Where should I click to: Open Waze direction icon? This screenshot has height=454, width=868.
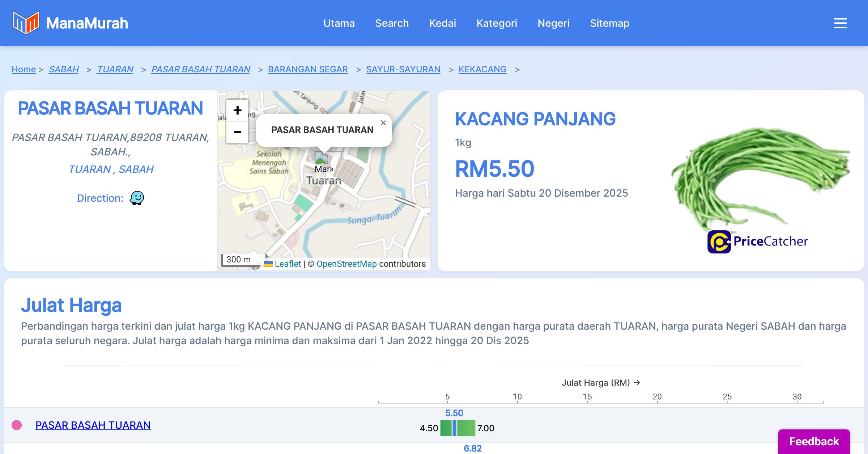pos(137,198)
